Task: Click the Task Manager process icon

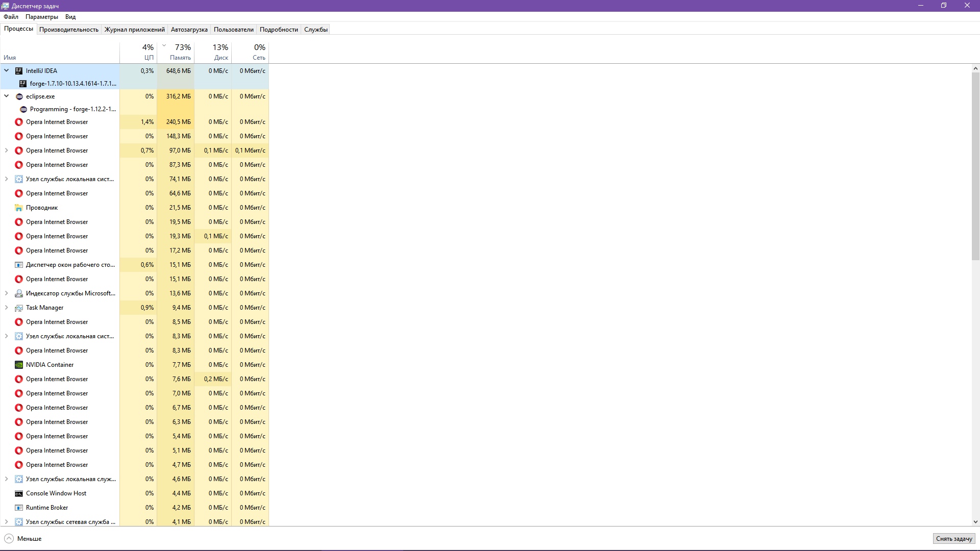Action: pyautogui.click(x=19, y=308)
